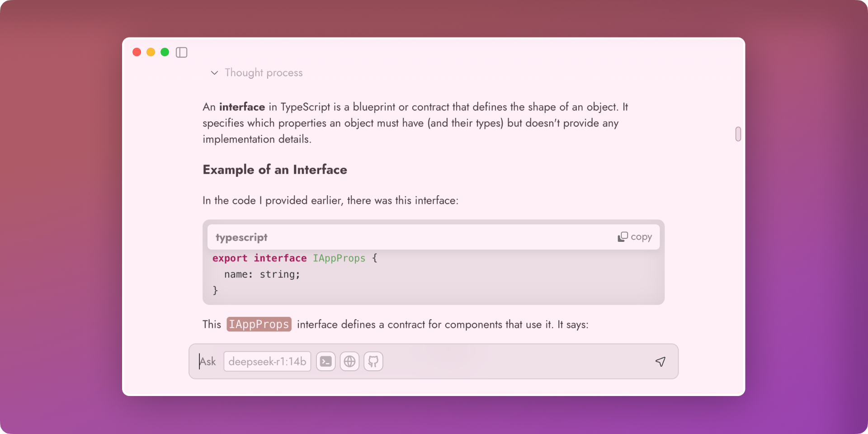Click the Example of an Interface heading
The width and height of the screenshot is (868, 434).
click(x=275, y=170)
